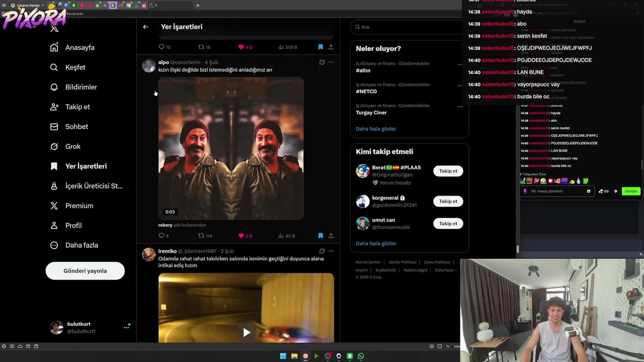This screenshot has width=644, height=362.
Task: Click the 40 B views icon on alpo's post
Action: pos(281,235)
